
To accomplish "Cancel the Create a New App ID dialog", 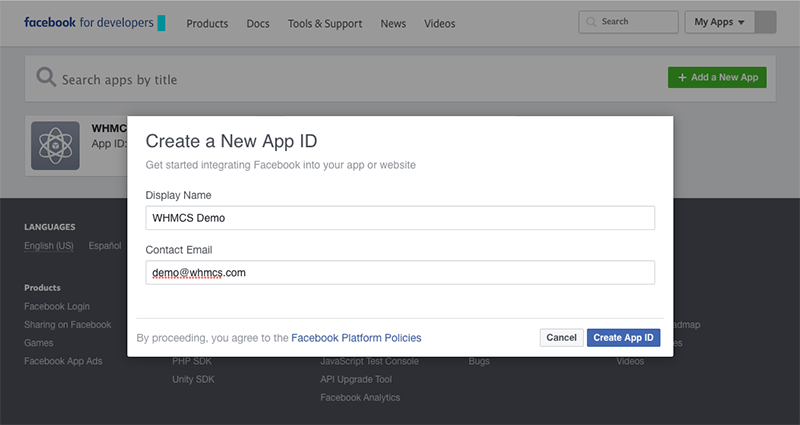I will [561, 338].
